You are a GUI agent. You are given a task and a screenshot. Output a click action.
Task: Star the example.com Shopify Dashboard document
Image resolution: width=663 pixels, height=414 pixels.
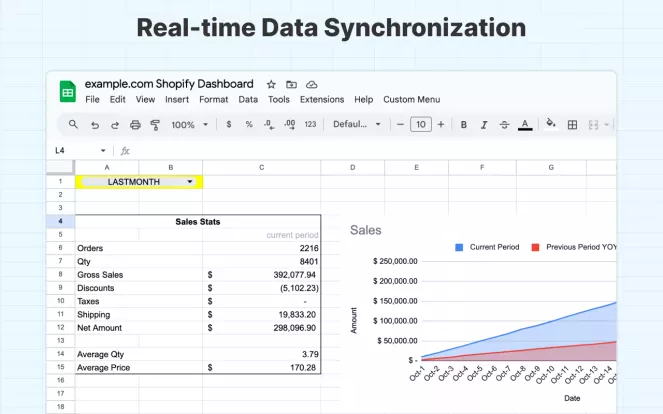(271, 85)
